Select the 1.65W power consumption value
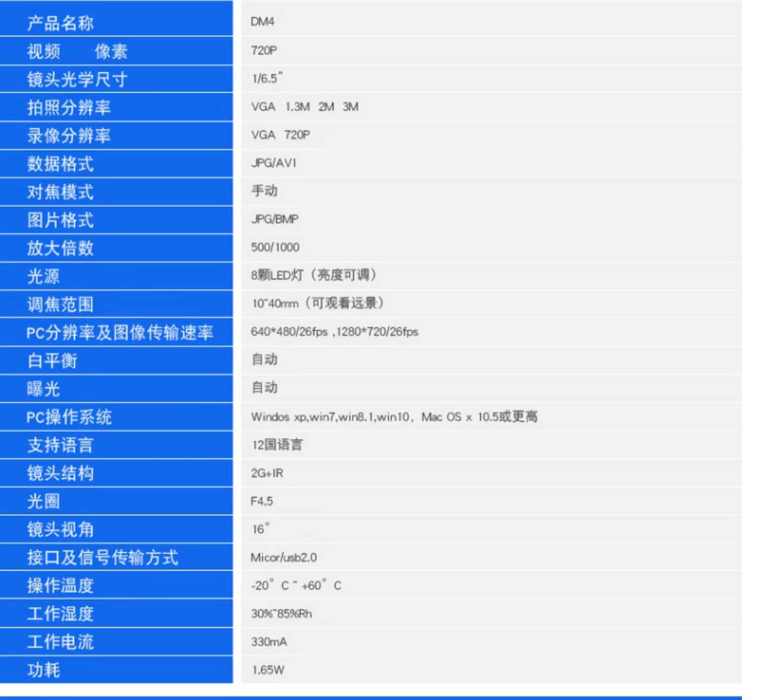Image resolution: width=781 pixels, height=700 pixels. coord(268,670)
